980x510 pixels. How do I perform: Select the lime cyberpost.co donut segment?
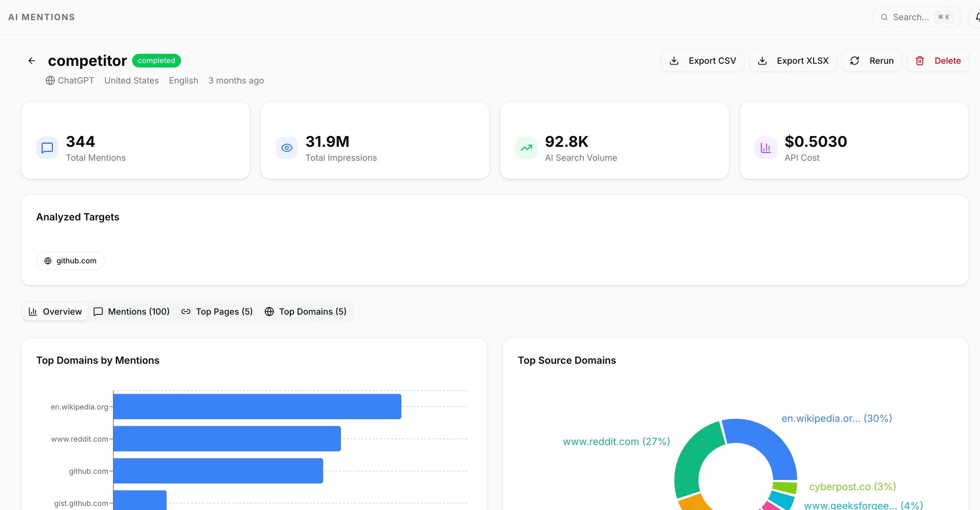784,488
